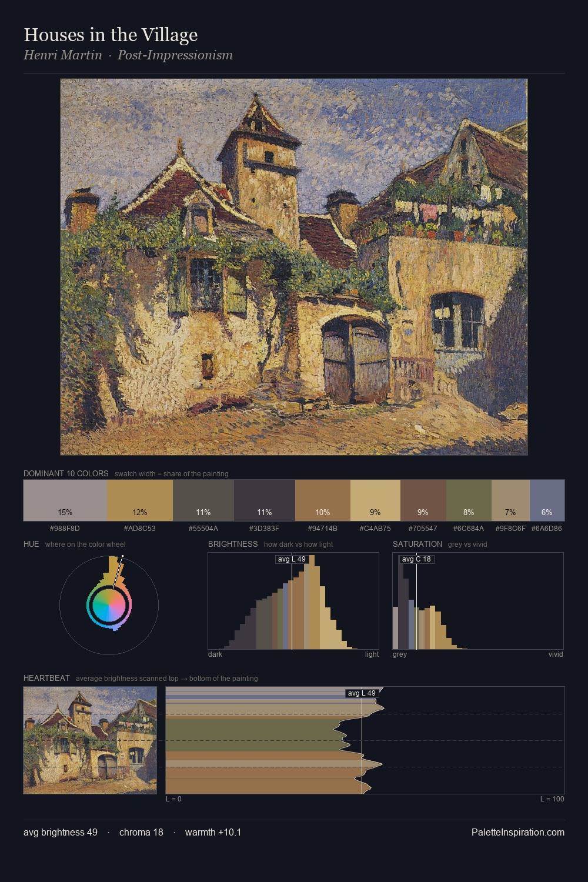Viewport: 588px width, 882px height.
Task: Click the 'avg brightness 49' footer stat
Action: [61, 832]
